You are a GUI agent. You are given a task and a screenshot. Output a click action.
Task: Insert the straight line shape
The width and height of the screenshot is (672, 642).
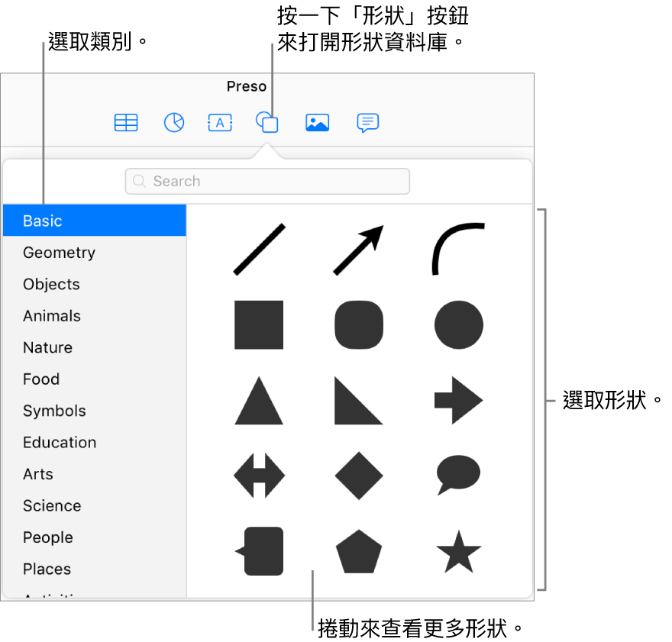(x=260, y=250)
